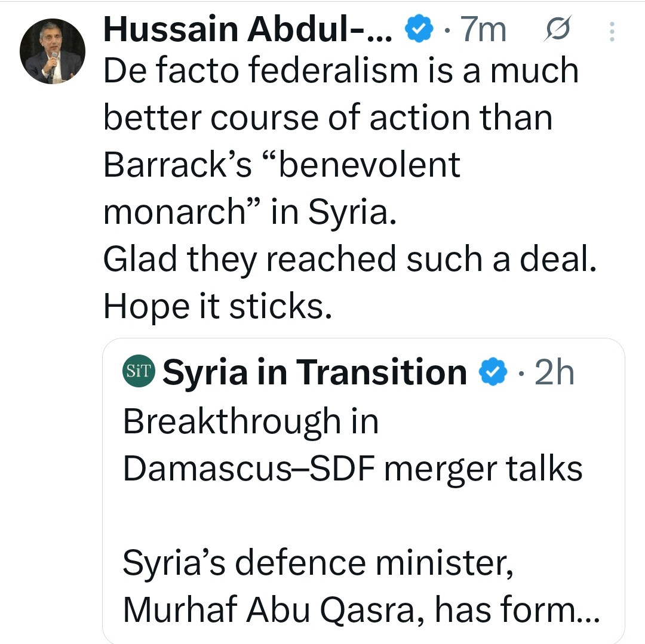Open the 7m post timestamp

pyautogui.click(x=483, y=30)
